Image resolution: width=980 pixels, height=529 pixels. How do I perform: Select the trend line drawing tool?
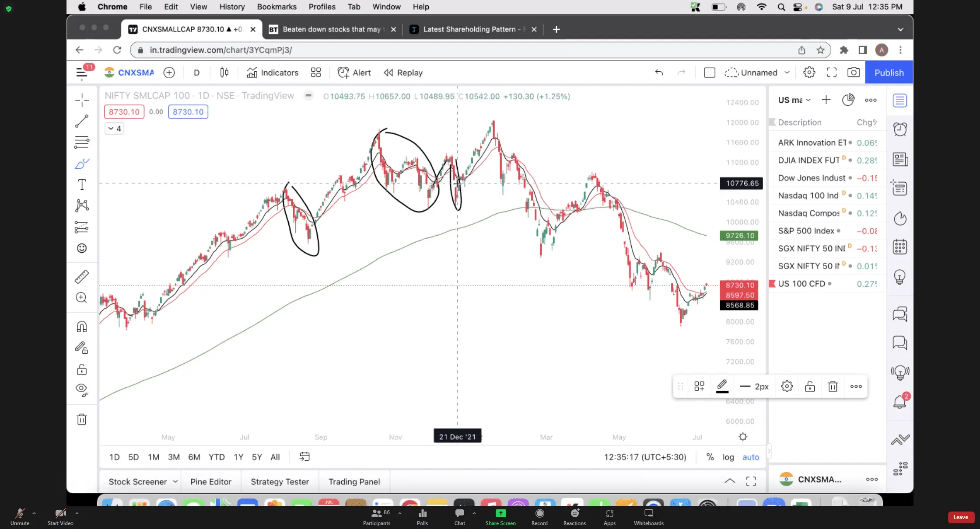(x=82, y=121)
